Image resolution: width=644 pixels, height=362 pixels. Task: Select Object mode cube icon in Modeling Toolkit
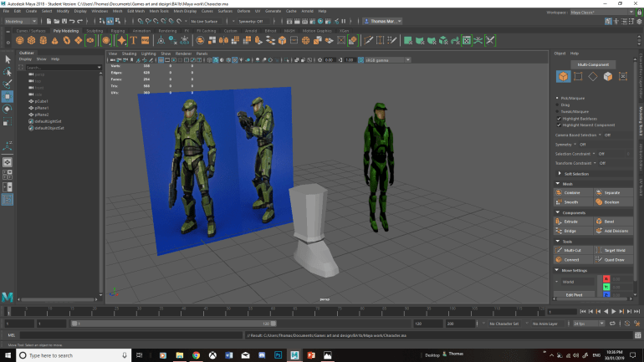[563, 76]
